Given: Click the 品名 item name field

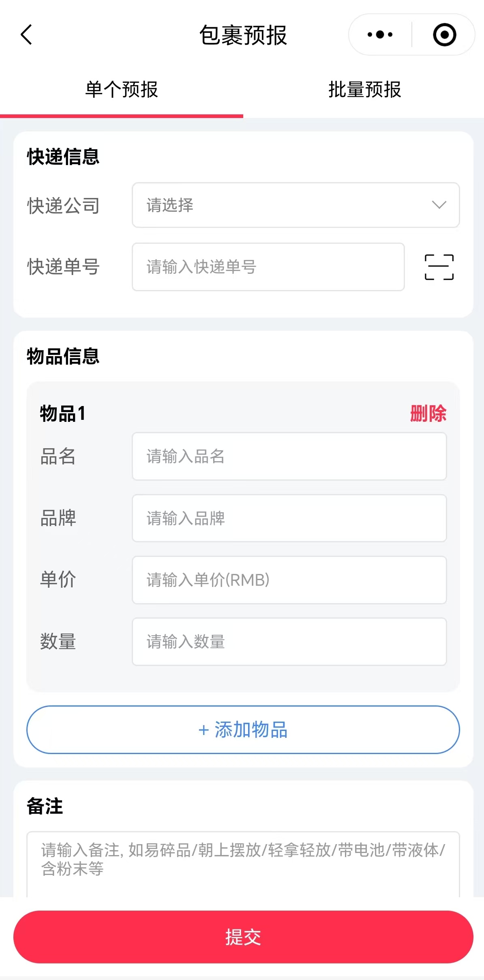Looking at the screenshot, I should (x=289, y=456).
